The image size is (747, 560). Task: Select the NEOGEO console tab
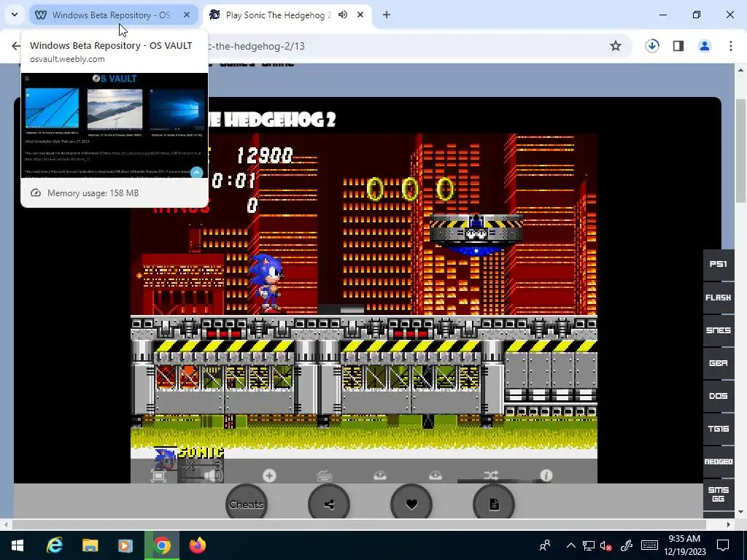click(x=719, y=462)
